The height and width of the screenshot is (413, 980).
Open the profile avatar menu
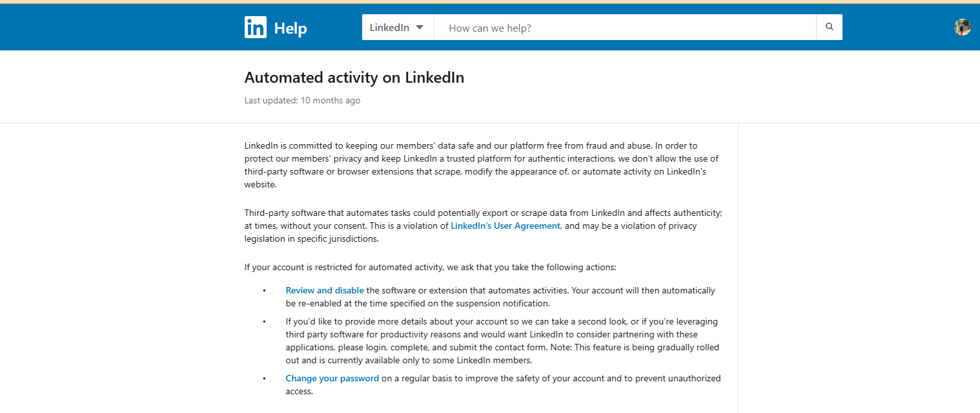[962, 27]
